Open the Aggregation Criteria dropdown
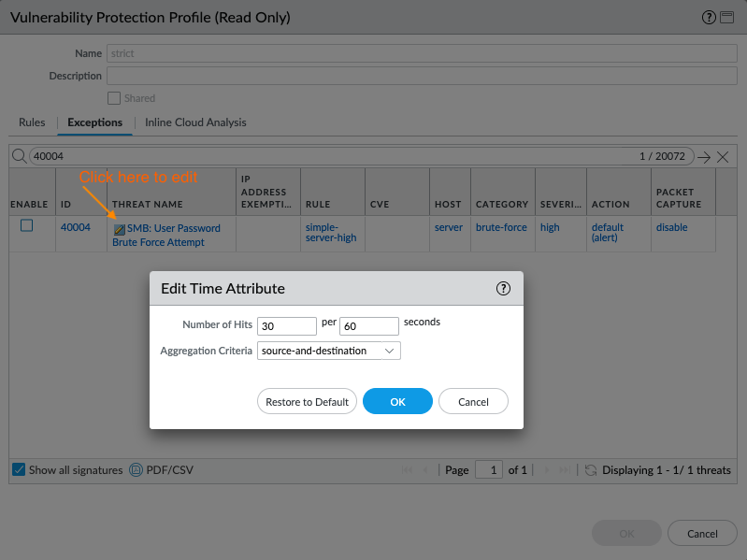Screen dimensions: 747x560 (329, 351)
